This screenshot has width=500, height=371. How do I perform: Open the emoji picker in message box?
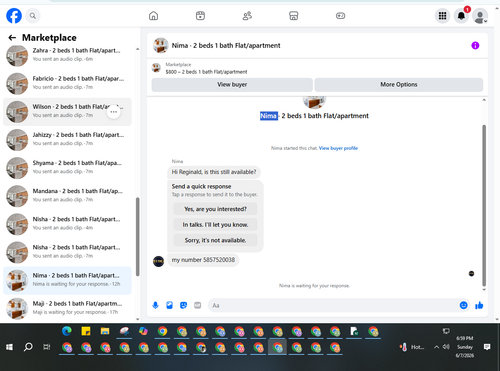tap(463, 305)
